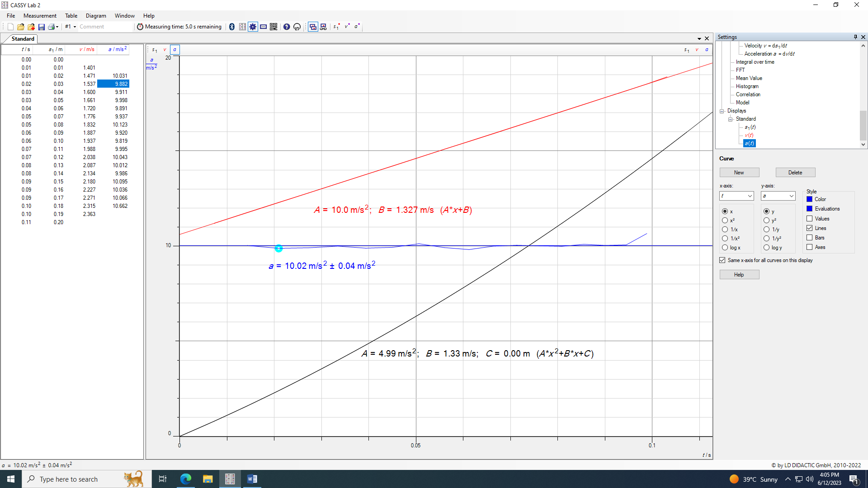Uncheck Same x-axis for all curves
The image size is (868, 488).
[722, 260]
